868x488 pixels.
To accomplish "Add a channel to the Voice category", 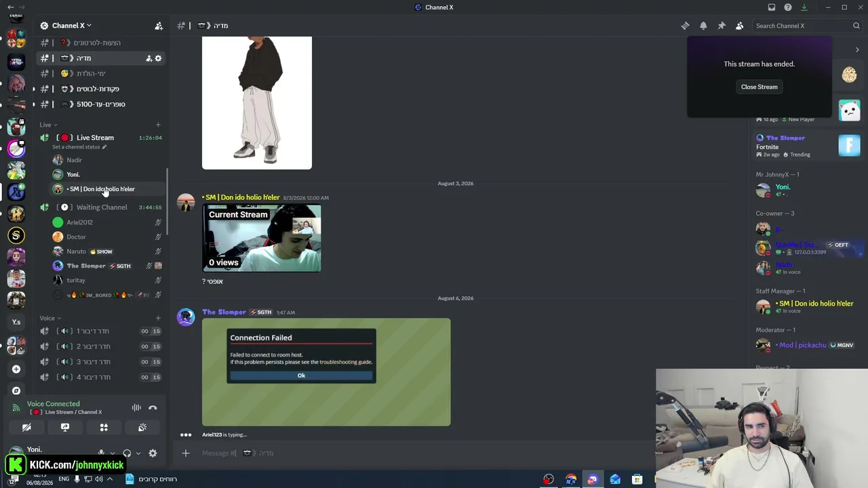I will point(158,318).
